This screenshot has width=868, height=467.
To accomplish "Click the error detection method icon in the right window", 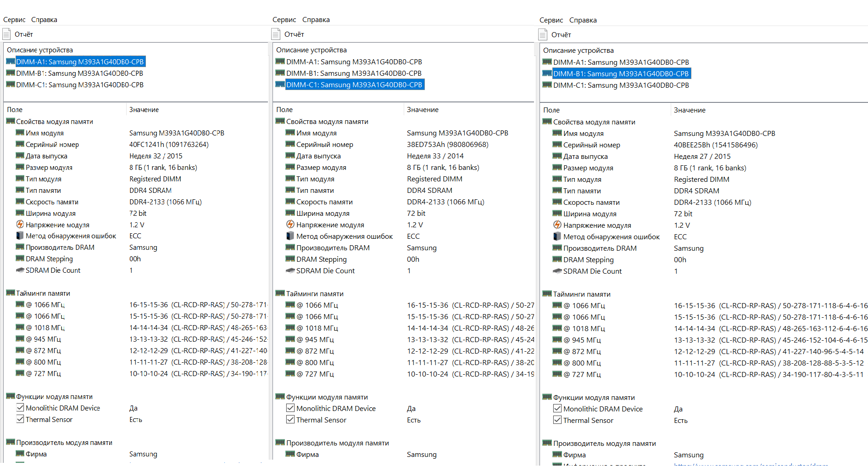I will click(557, 236).
